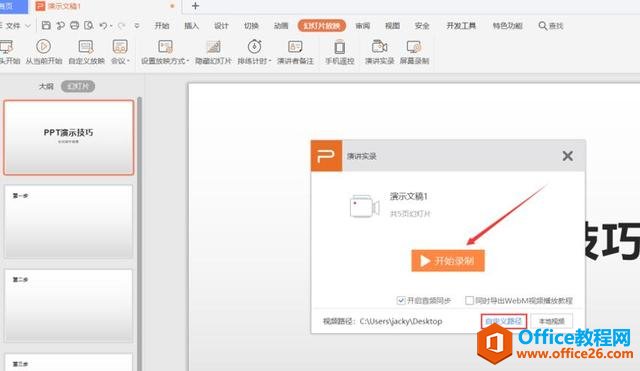Click the Local Video (本地视频) button
The height and width of the screenshot is (371, 640).
point(551,321)
